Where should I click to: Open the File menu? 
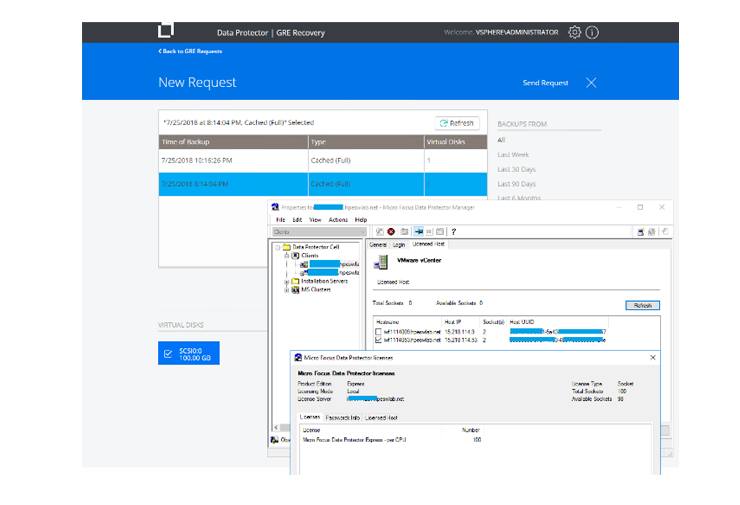point(281,220)
